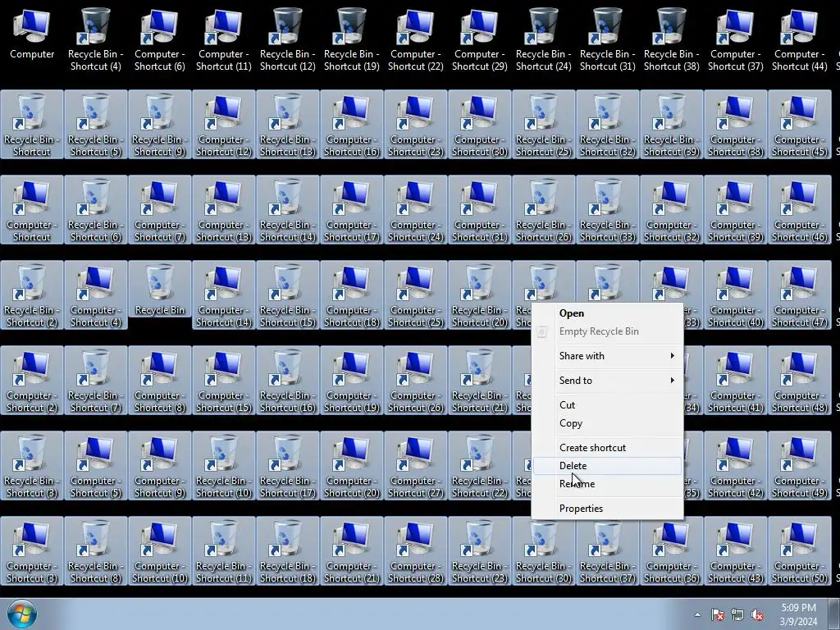The width and height of the screenshot is (840, 630).
Task: Select Recycle Bin - Shortcut (12) icon
Action: pyautogui.click(x=288, y=39)
